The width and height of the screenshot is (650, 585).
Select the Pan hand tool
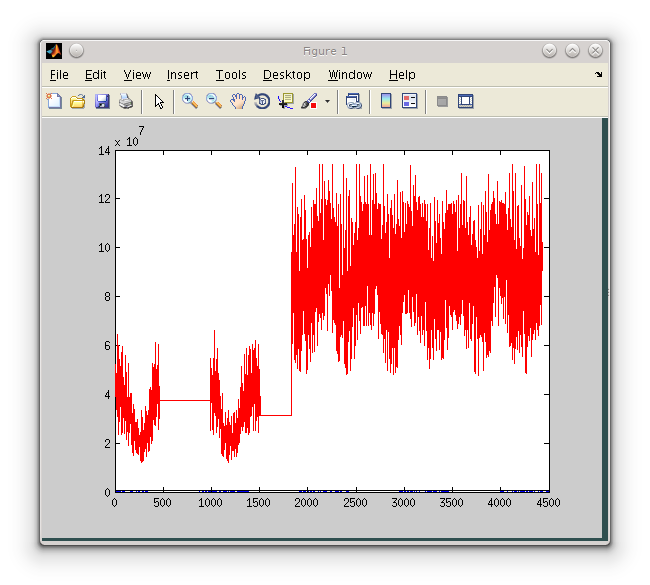point(238,101)
